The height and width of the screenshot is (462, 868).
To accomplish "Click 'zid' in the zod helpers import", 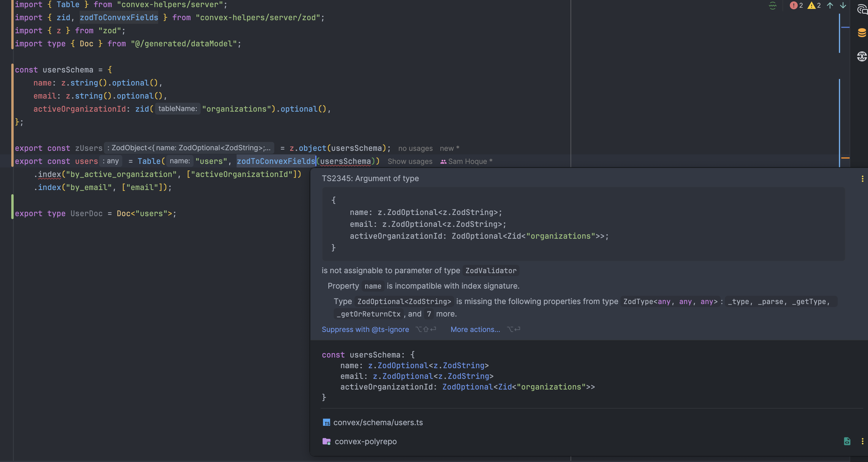I will (63, 18).
